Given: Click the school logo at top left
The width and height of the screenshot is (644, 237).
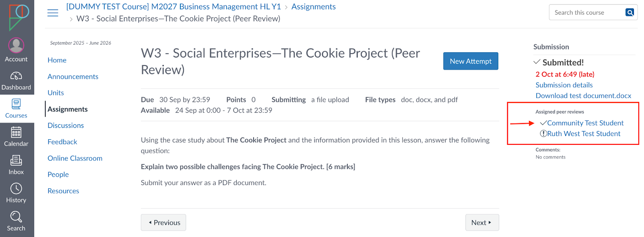Looking at the screenshot, I should (x=17, y=17).
